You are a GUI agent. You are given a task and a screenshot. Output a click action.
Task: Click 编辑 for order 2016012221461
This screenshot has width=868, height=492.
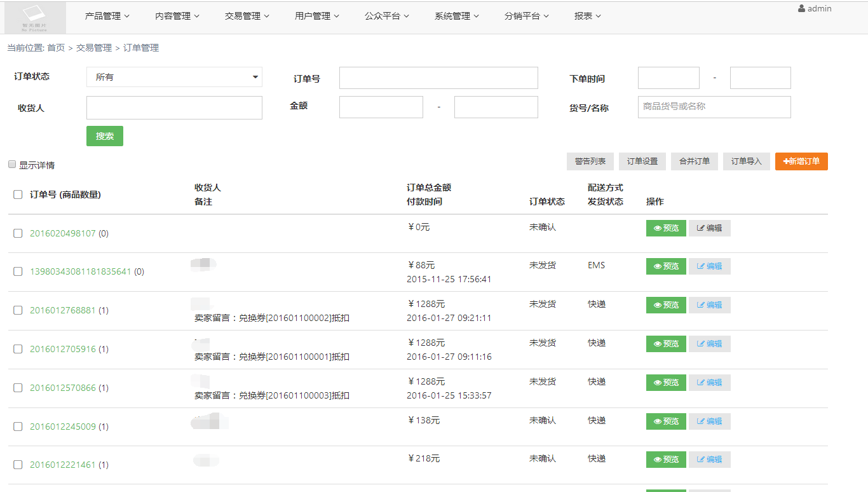click(710, 460)
